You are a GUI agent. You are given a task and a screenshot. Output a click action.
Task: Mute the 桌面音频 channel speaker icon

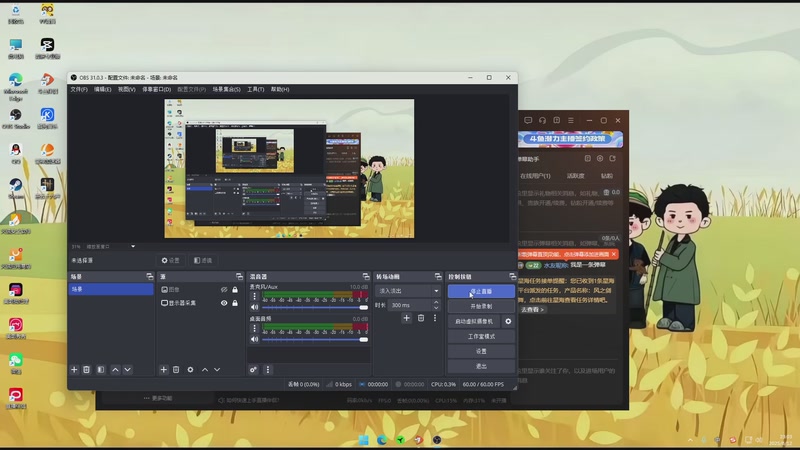(255, 339)
